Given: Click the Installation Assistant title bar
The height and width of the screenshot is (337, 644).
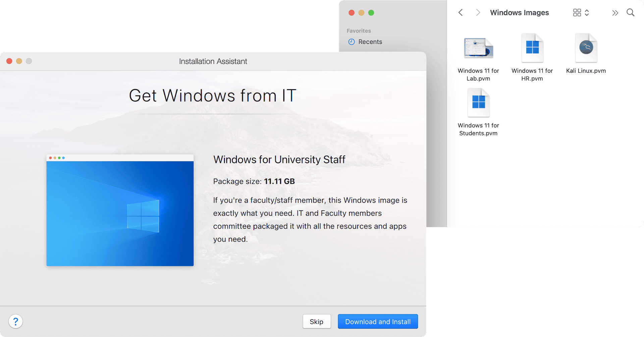Looking at the screenshot, I should point(213,61).
